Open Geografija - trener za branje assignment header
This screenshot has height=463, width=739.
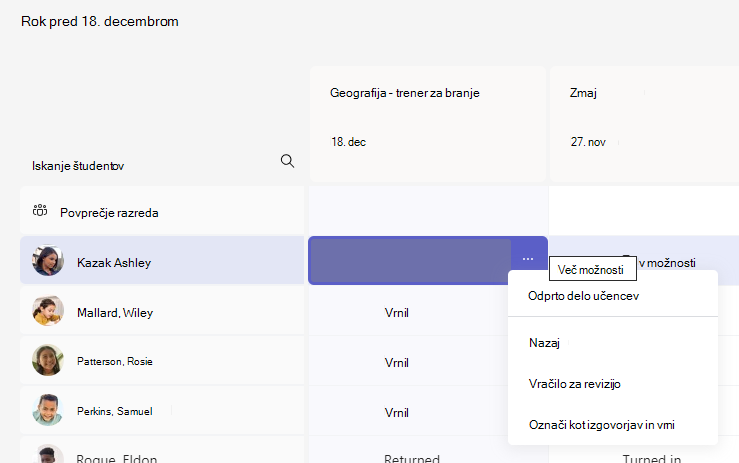pos(427,124)
